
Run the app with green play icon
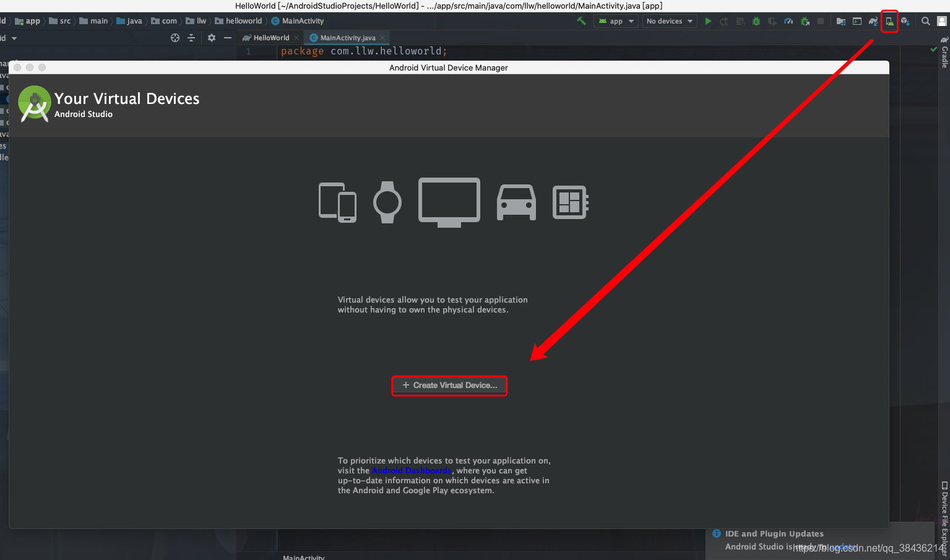coord(708,21)
